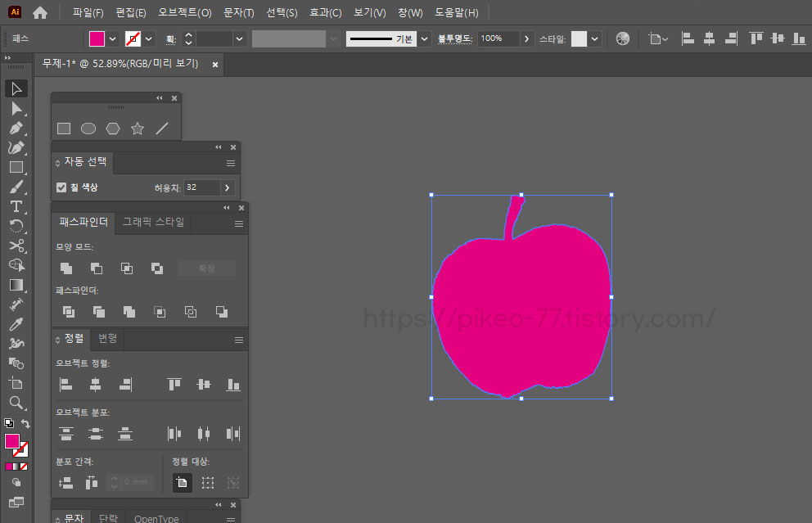Swap fill and stroke arrows
Image resolution: width=812 pixels, height=523 pixels.
point(25,423)
